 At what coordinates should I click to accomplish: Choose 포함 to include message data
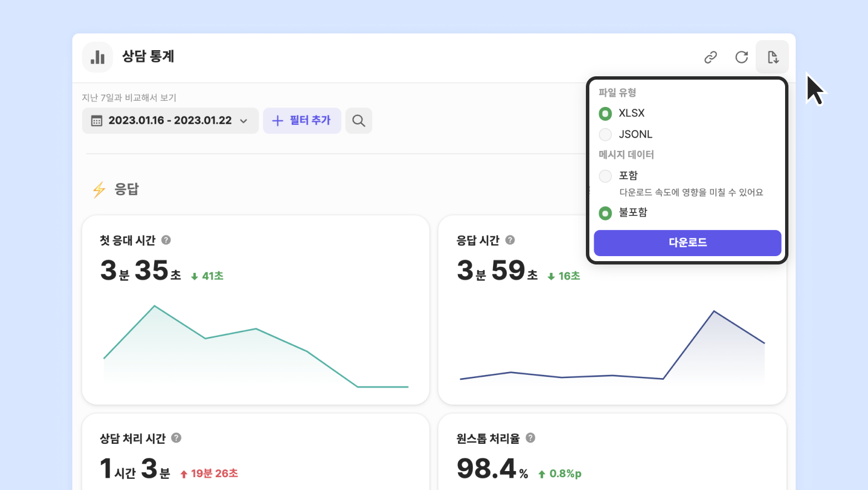point(605,177)
